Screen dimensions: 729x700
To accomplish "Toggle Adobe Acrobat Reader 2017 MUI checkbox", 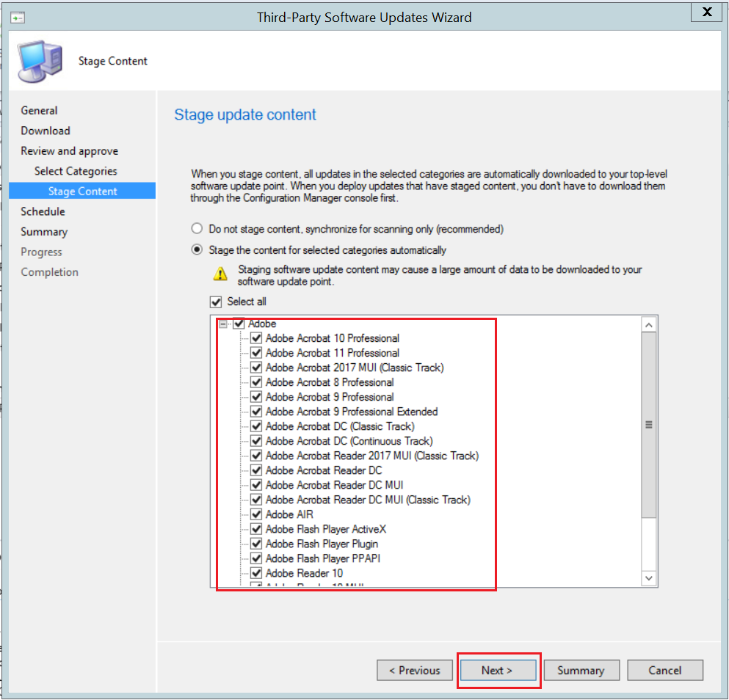I will tap(256, 456).
